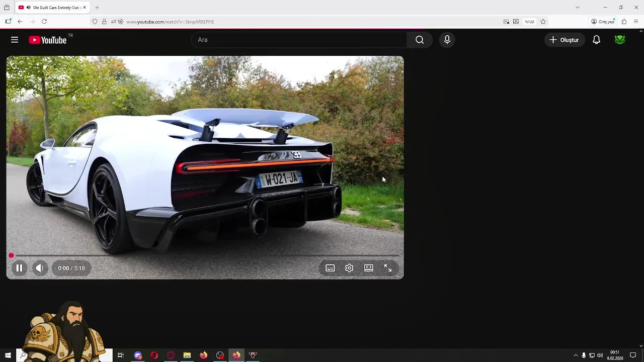Viewport: 644px width, 362px height.
Task: Mute the tab via speaker icon
Action: pyautogui.click(x=29, y=8)
